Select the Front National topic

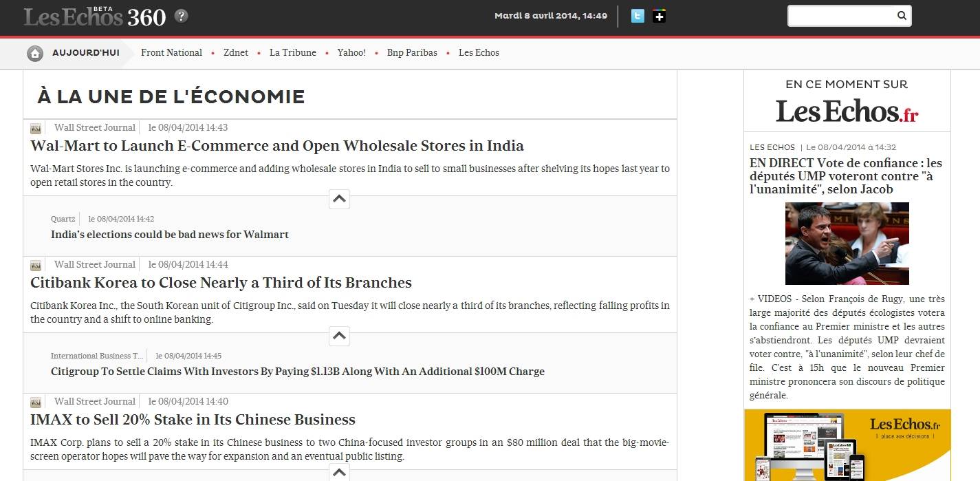point(171,53)
